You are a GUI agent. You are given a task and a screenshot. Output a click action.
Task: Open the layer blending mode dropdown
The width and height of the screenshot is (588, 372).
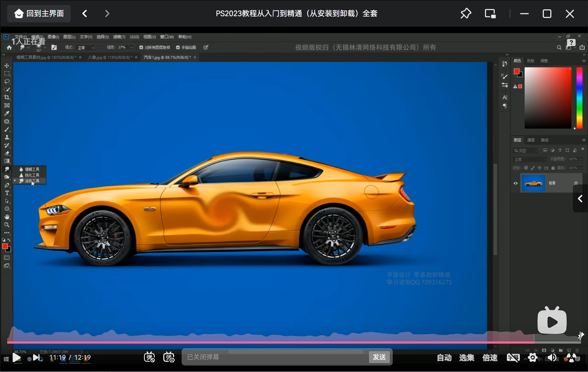click(x=530, y=159)
